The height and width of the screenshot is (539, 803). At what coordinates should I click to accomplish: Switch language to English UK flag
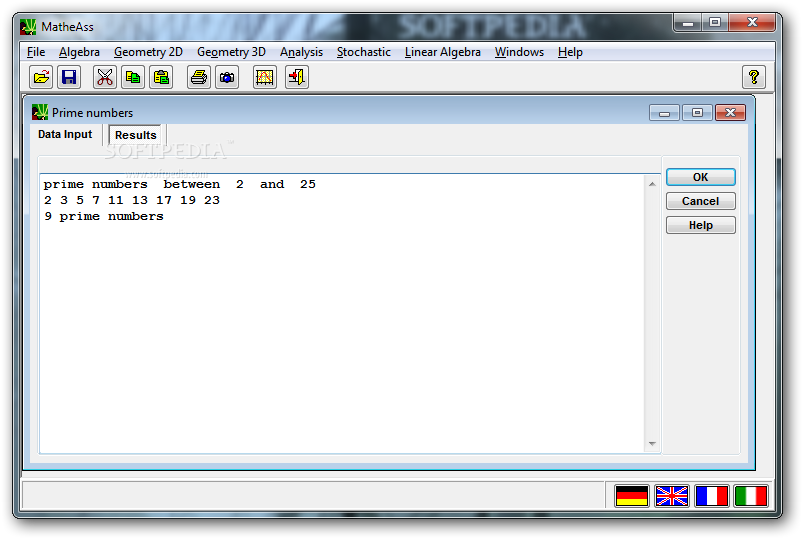671,496
